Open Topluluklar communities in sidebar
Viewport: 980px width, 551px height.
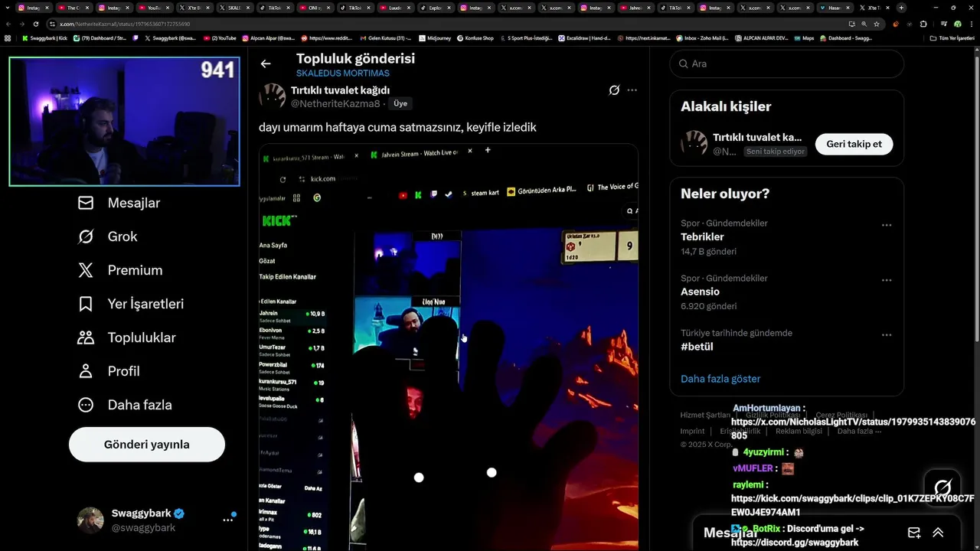pos(126,337)
